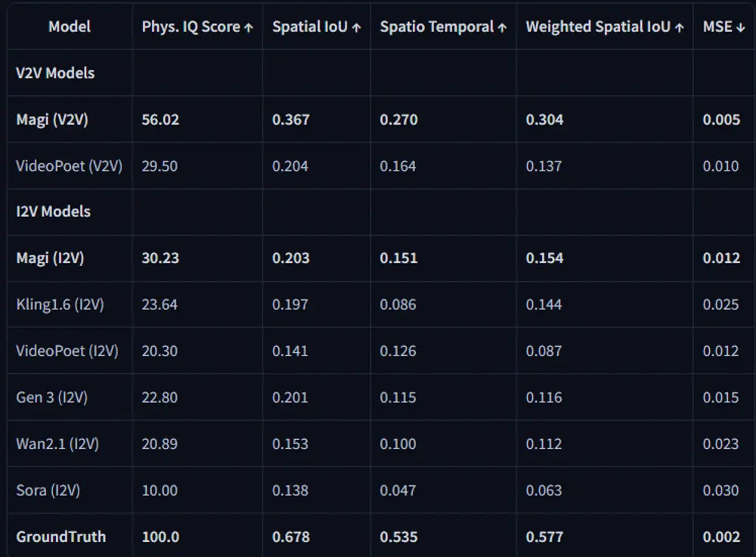Click the Sora (I2V) row label
This screenshot has height=557, width=756.
click(x=48, y=490)
